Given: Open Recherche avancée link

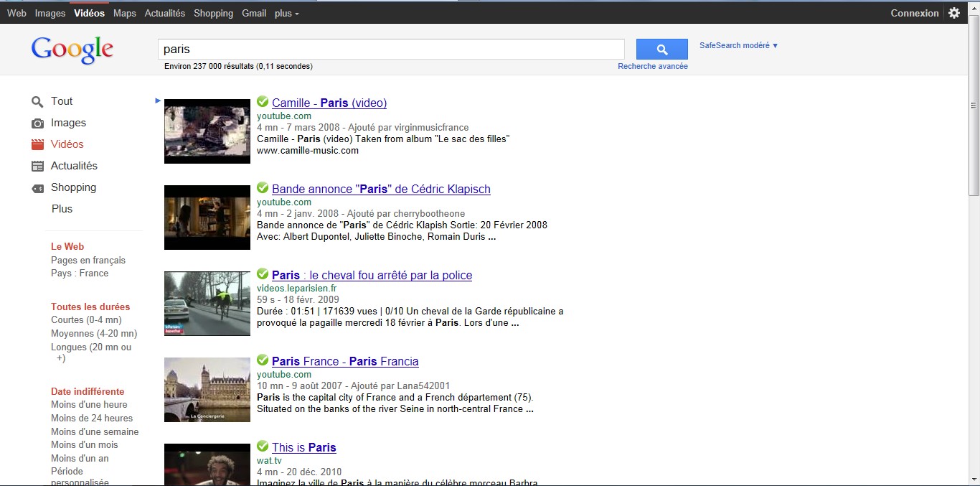Looking at the screenshot, I should (x=653, y=66).
